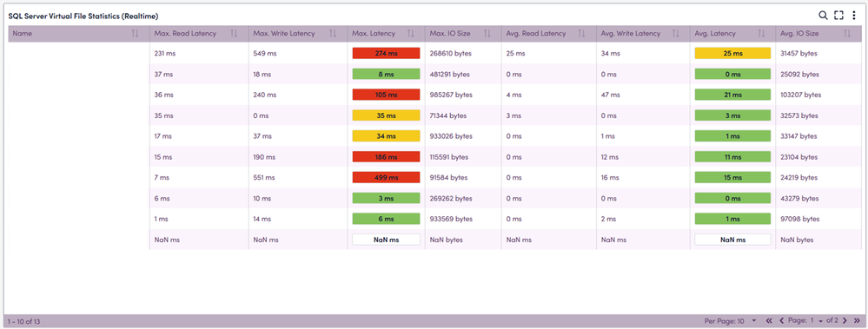The image size is (868, 329).
Task: Open the widget search magnifier icon
Action: [823, 16]
